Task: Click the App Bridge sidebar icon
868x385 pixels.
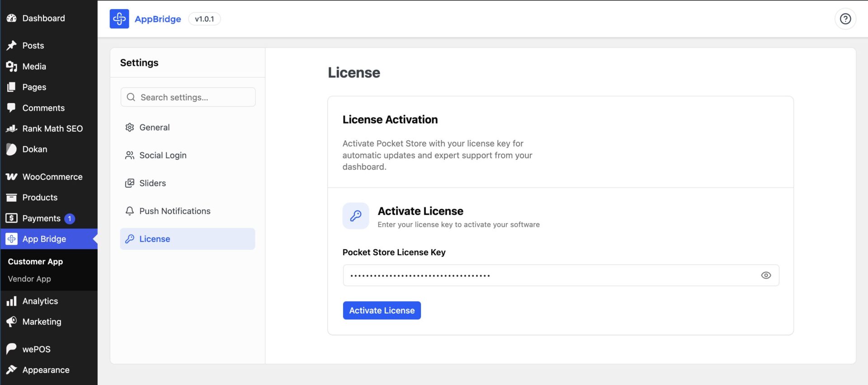Action: (12, 239)
